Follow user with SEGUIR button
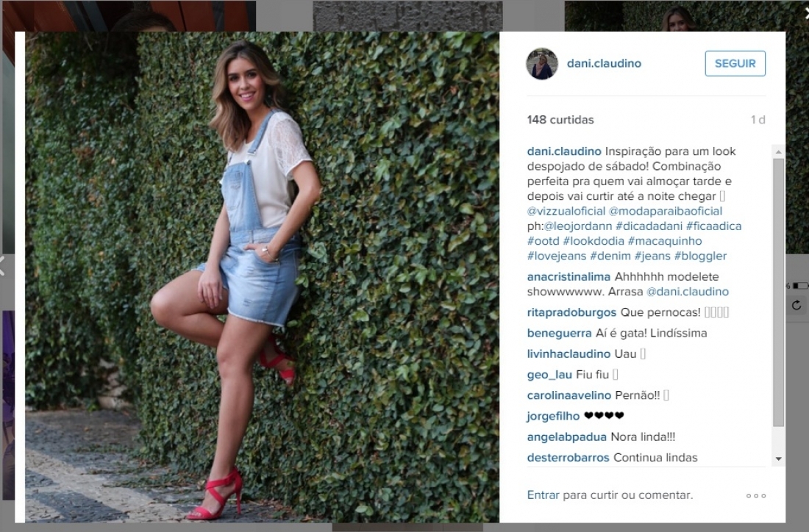 pyautogui.click(x=735, y=63)
